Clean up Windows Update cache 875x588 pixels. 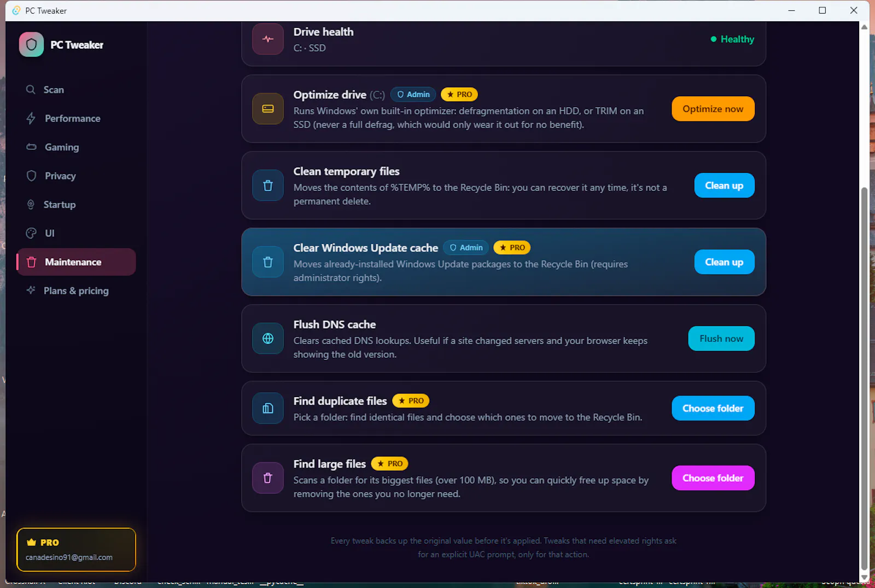724,262
